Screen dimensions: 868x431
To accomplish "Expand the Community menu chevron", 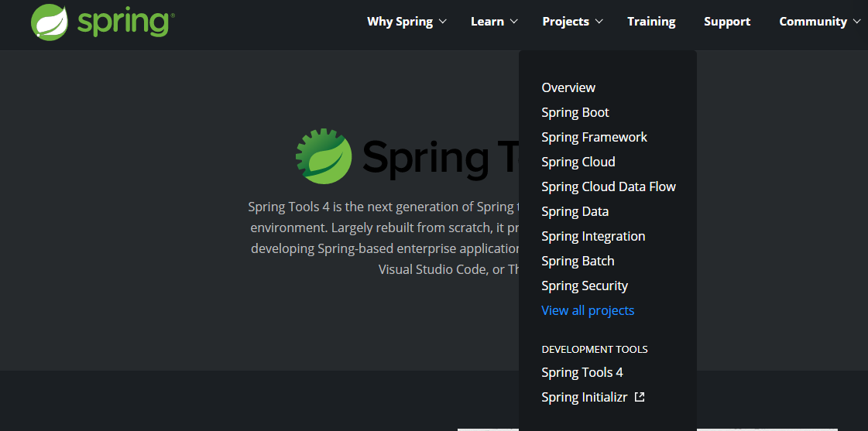I will 857,22.
